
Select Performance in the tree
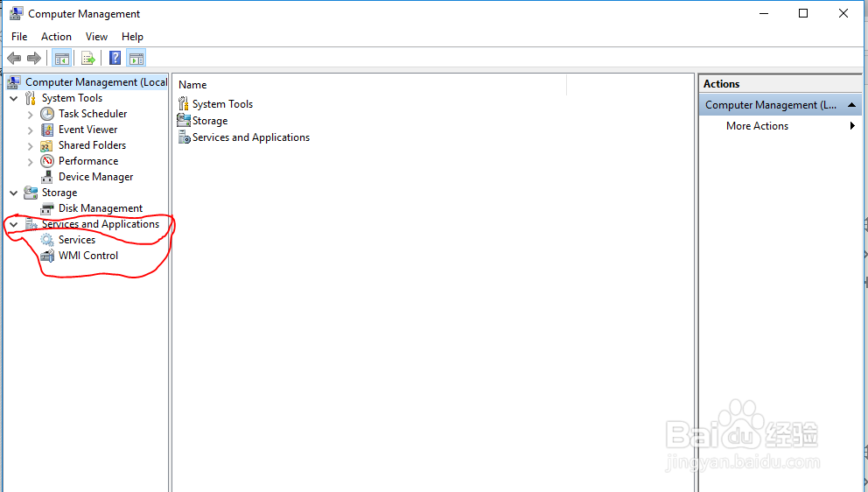coord(88,161)
